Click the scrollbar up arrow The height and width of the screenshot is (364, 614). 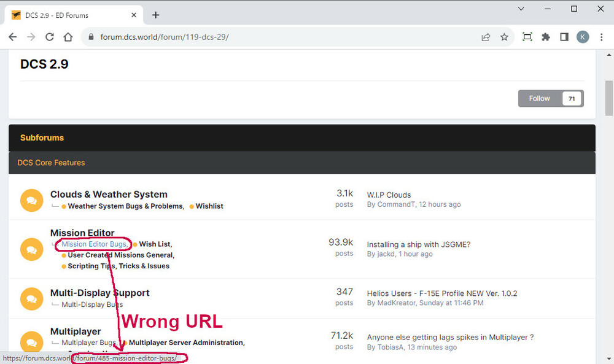[x=608, y=55]
